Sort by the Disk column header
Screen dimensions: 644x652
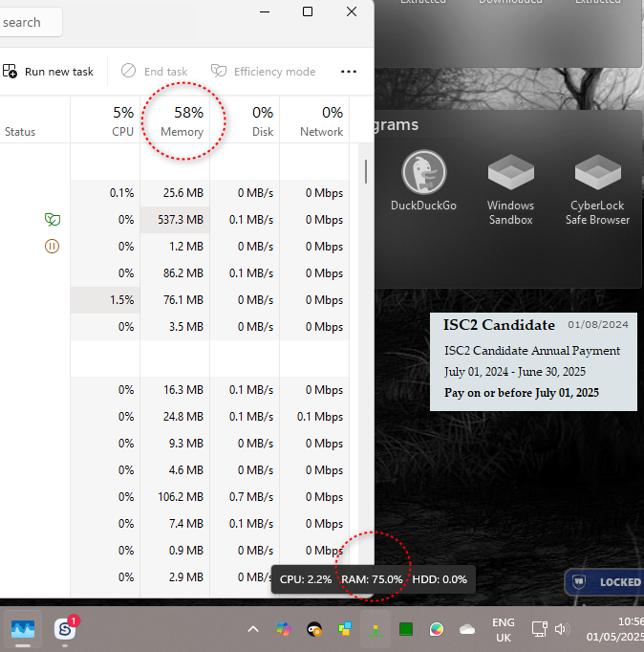click(245, 120)
